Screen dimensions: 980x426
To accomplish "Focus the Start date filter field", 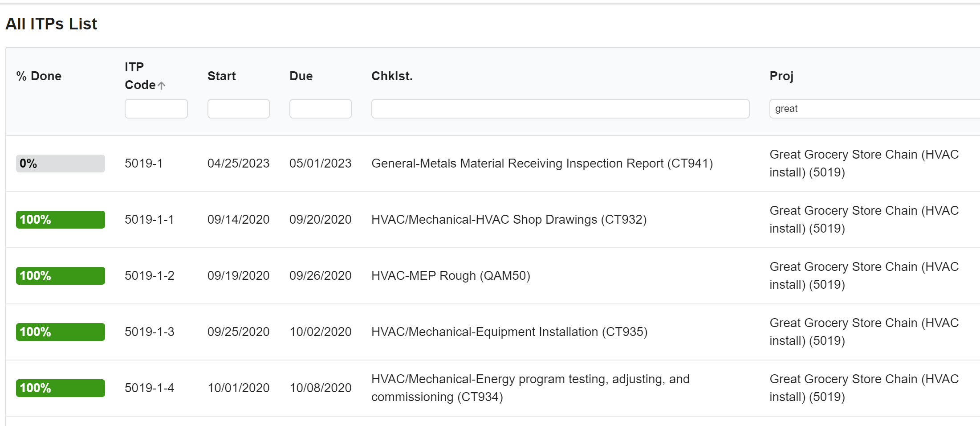I will point(238,109).
